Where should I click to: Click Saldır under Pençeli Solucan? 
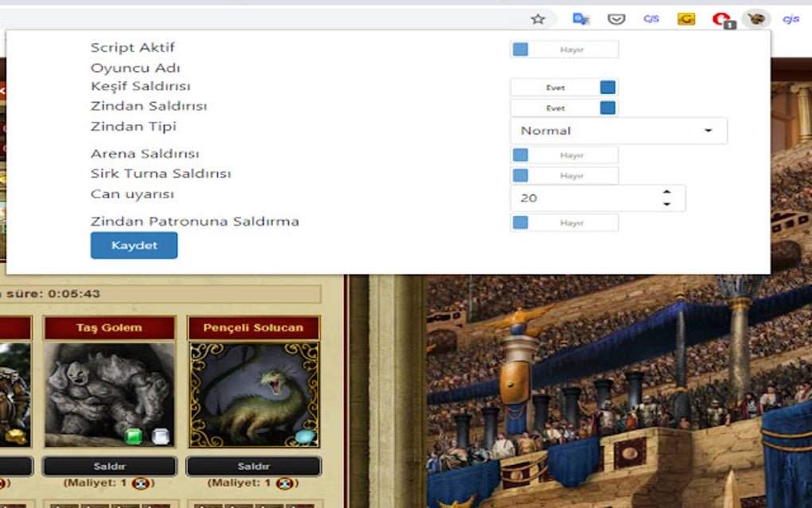tap(253, 466)
